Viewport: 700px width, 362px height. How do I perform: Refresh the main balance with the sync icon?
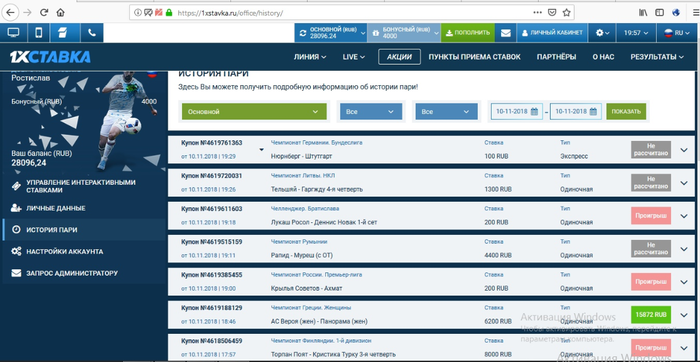point(303,33)
